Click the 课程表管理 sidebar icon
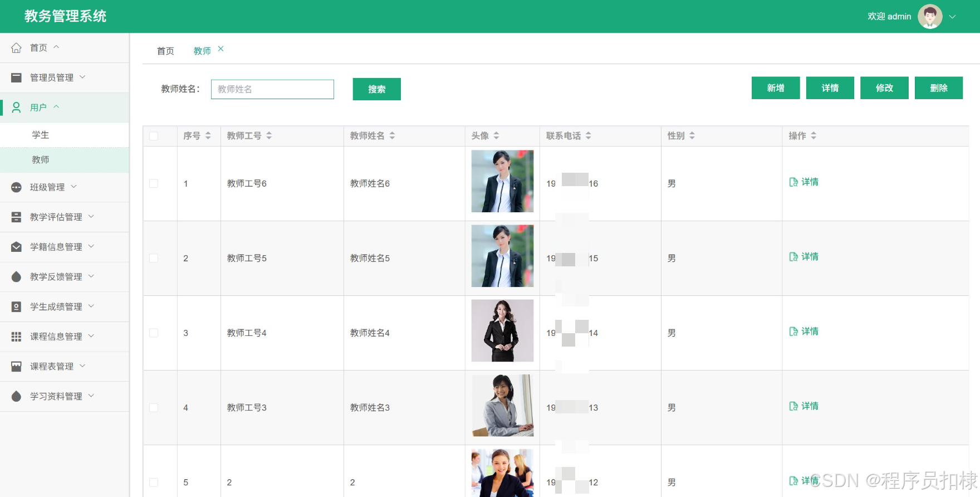 (17, 366)
